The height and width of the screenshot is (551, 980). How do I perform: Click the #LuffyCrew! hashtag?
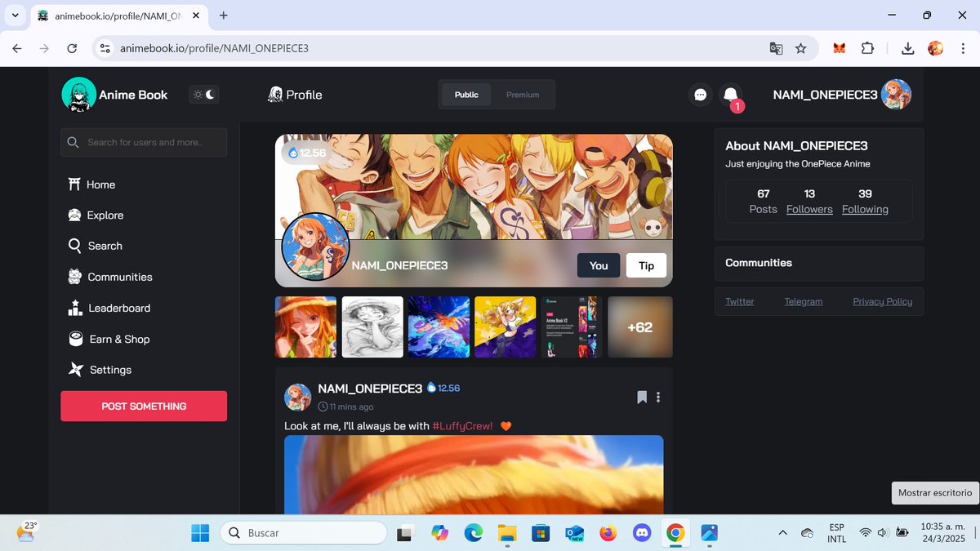[x=462, y=426]
